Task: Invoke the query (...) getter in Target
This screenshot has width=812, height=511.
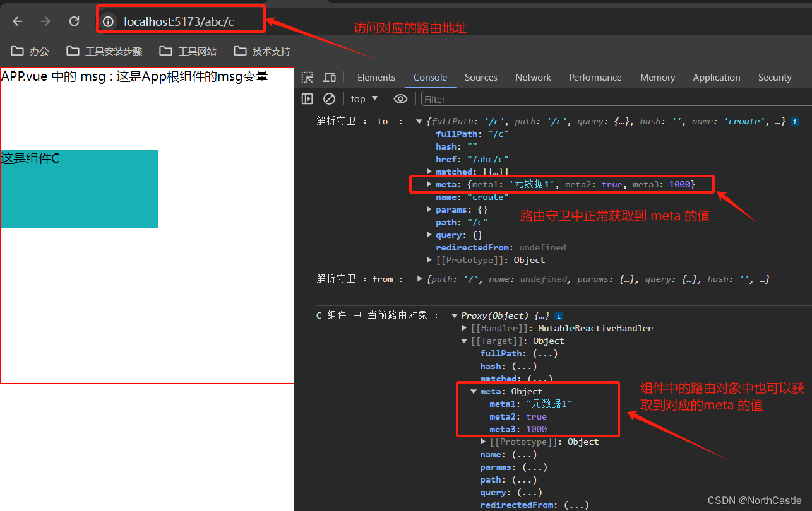Action: [x=529, y=492]
